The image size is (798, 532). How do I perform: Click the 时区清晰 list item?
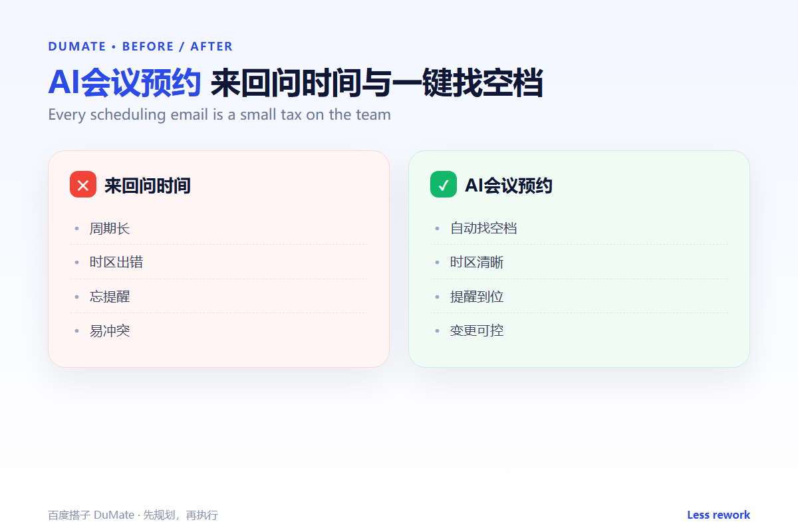(579, 262)
